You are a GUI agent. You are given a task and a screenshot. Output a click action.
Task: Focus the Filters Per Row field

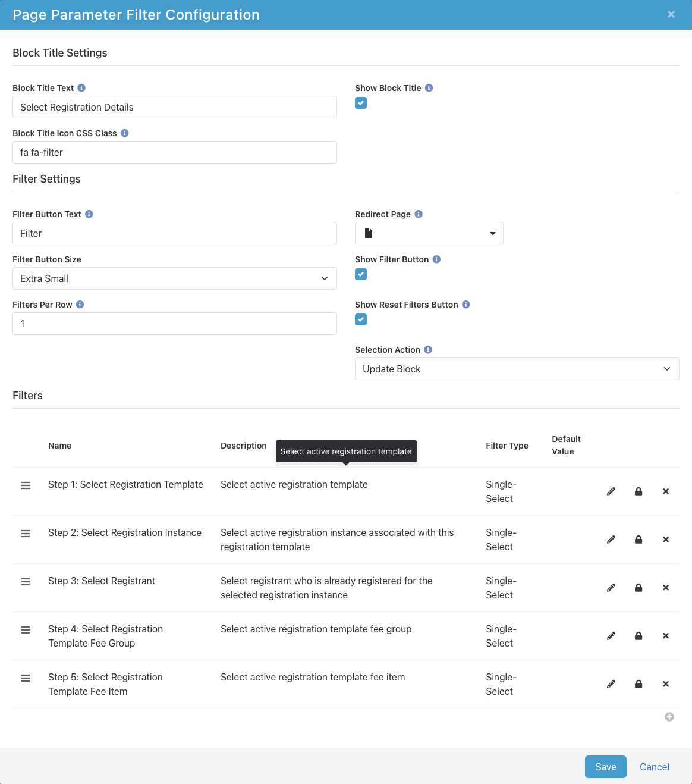pos(174,324)
